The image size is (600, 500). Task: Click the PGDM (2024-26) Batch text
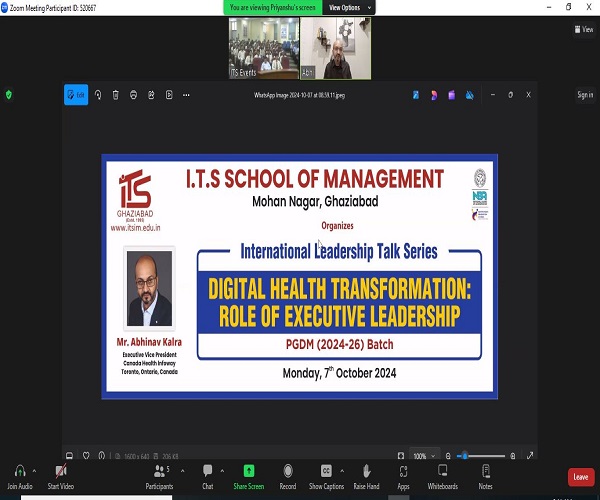(339, 344)
